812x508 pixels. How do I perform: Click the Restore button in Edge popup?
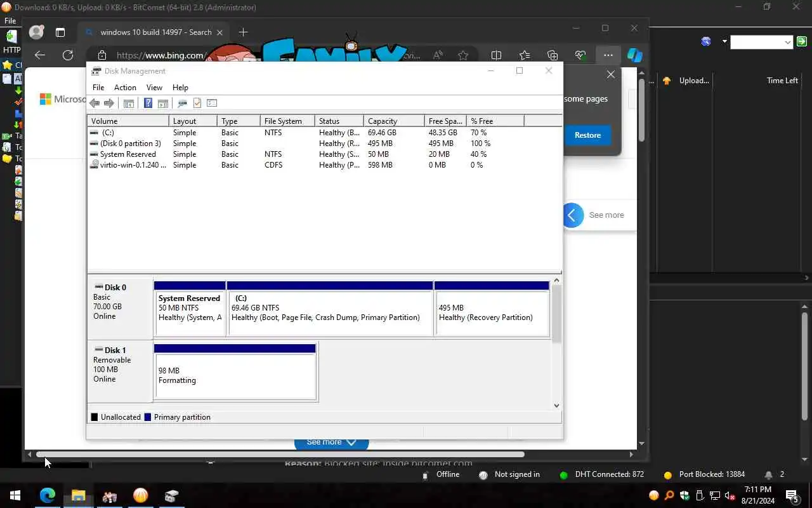587,135
